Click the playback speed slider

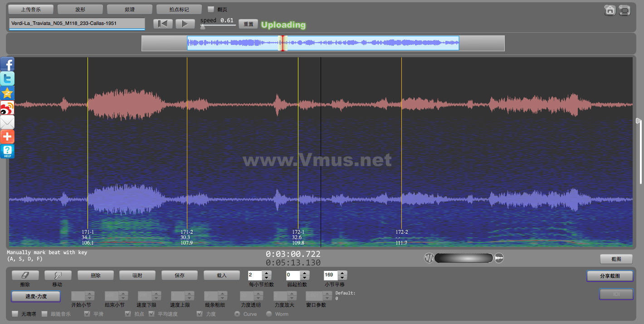[218, 26]
